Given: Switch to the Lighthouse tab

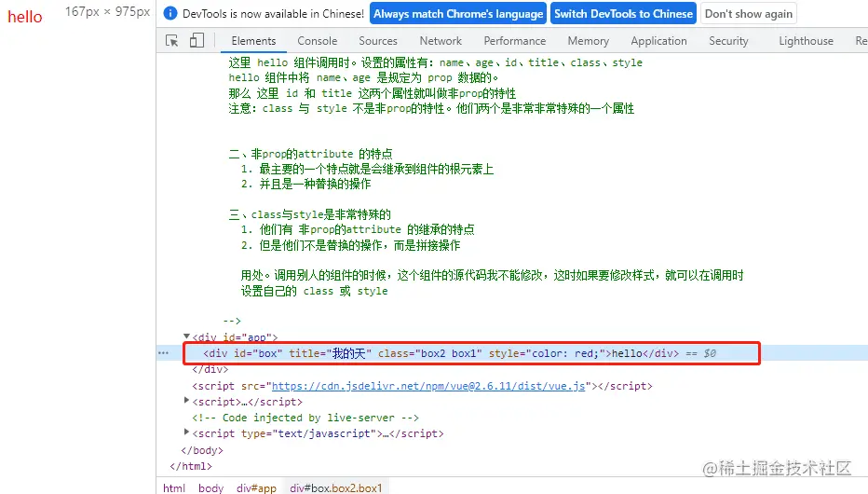Looking at the screenshot, I should 806,41.
